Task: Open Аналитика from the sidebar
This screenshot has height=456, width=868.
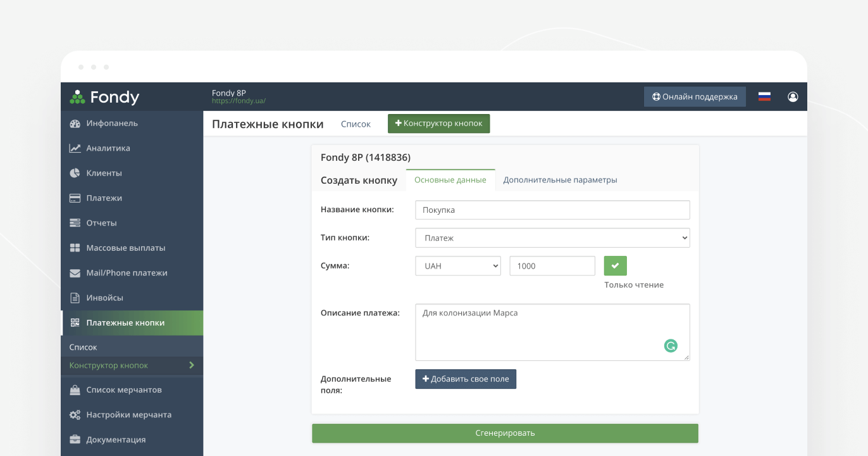Action: point(132,148)
